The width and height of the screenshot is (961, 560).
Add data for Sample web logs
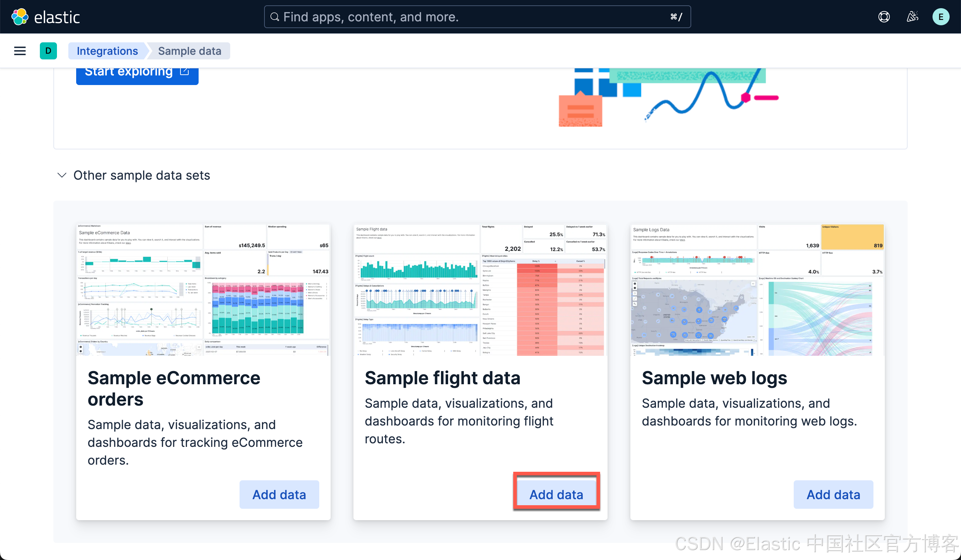coord(833,495)
